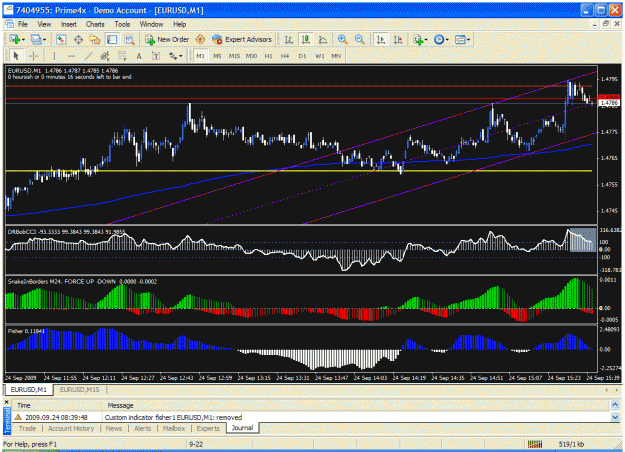Switch chart to candlesticks icon
The width and height of the screenshot is (625, 452).
[306, 39]
